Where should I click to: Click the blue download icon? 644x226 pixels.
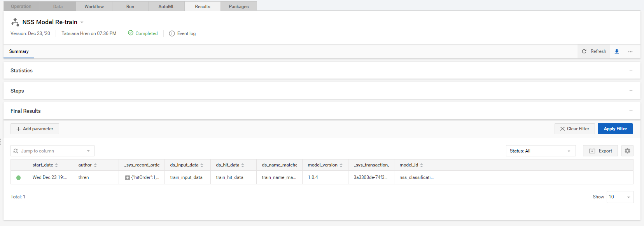point(617,51)
